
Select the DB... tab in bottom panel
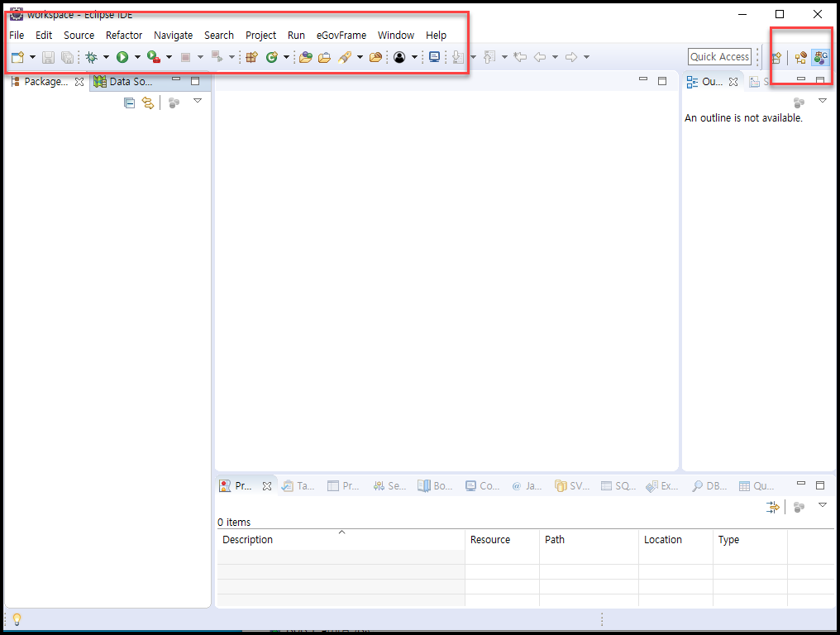coord(709,486)
